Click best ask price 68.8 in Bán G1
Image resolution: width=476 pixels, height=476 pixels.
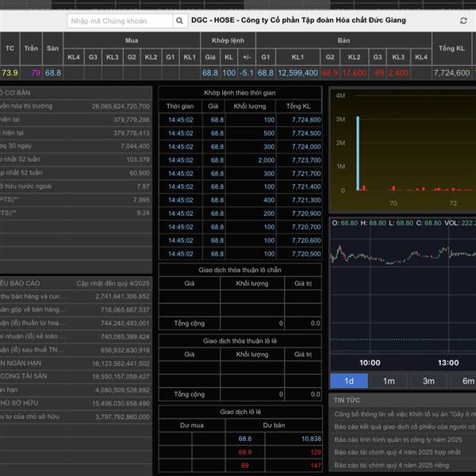[x=265, y=72]
